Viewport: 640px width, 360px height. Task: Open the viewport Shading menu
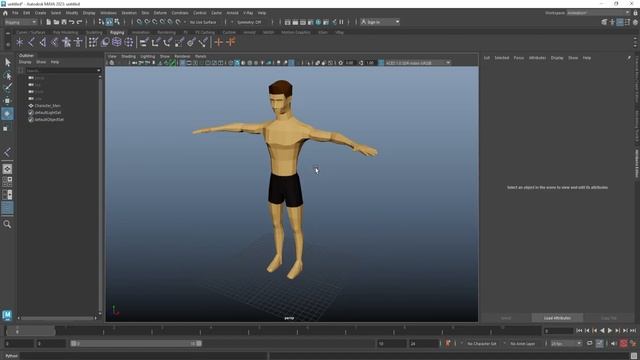128,56
